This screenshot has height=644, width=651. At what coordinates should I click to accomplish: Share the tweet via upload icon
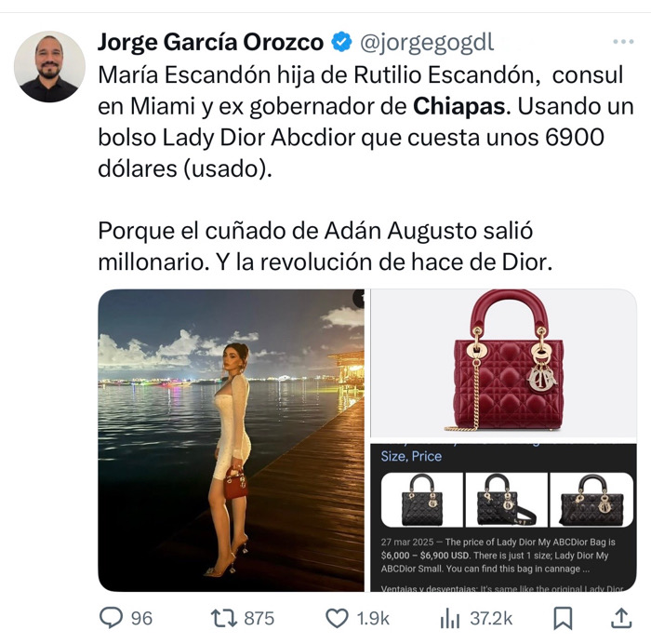point(621,618)
